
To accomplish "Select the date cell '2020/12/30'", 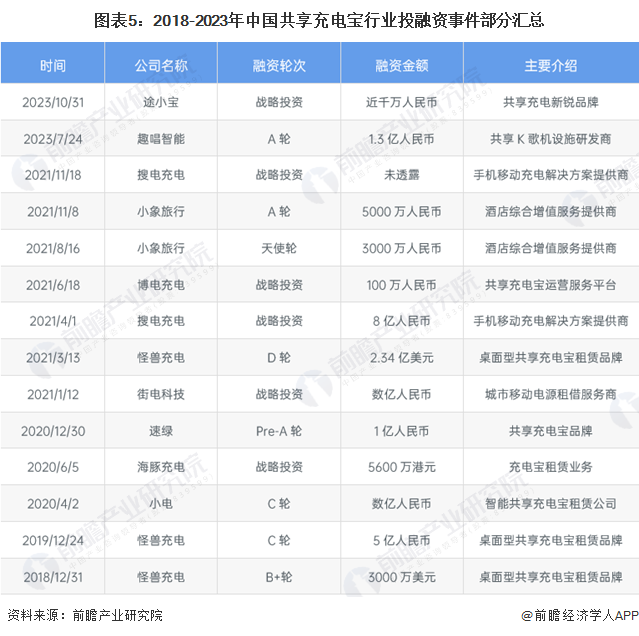I will point(53,431).
